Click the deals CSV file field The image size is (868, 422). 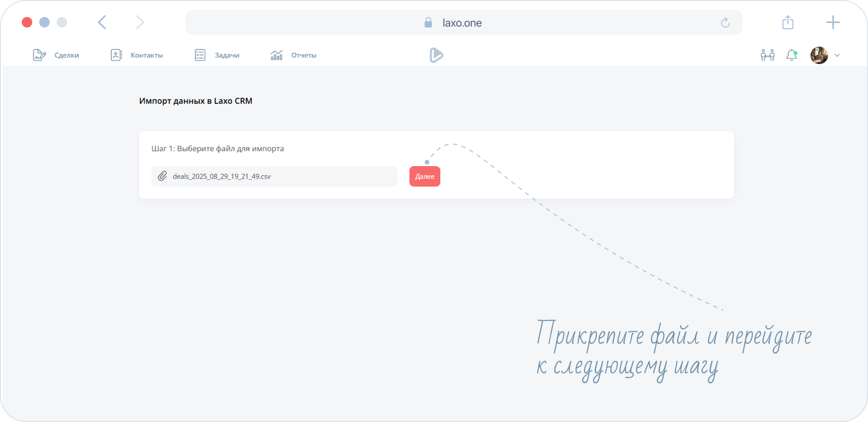[279, 176]
